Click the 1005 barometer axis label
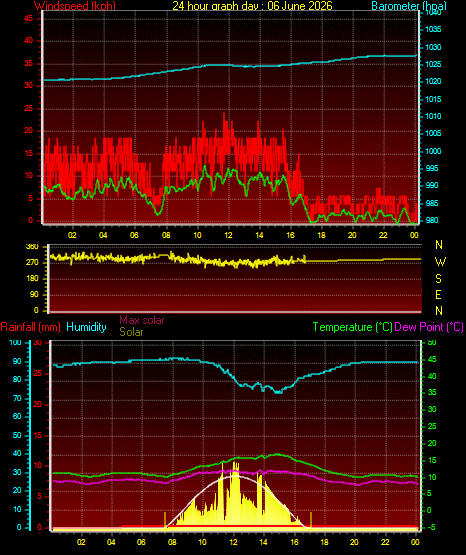The height and width of the screenshot is (555, 466). pos(433,133)
